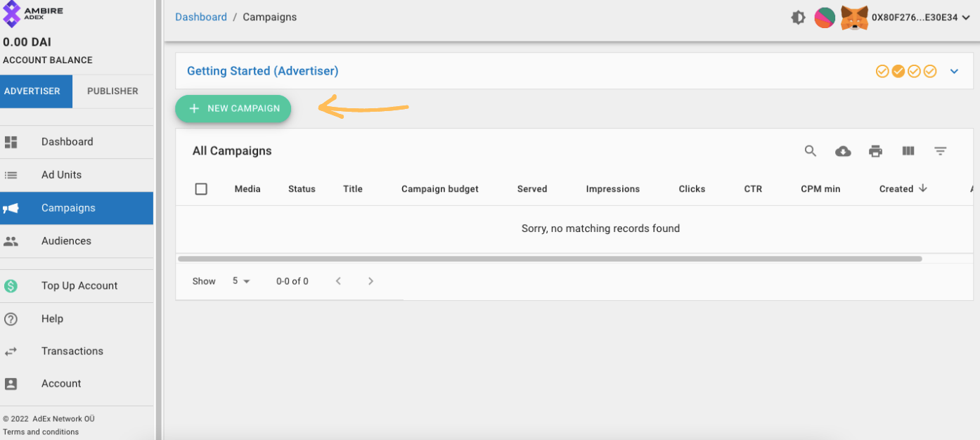Sort campaigns by Clicks column
980x440 pixels.
(692, 189)
